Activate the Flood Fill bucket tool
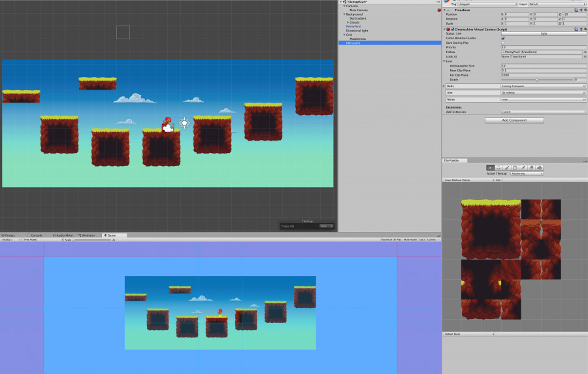 [x=540, y=167]
